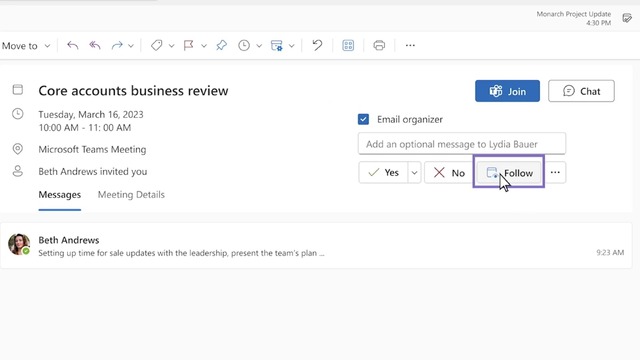Expand the Yes response options chevron
640x360 pixels.
[x=414, y=173]
